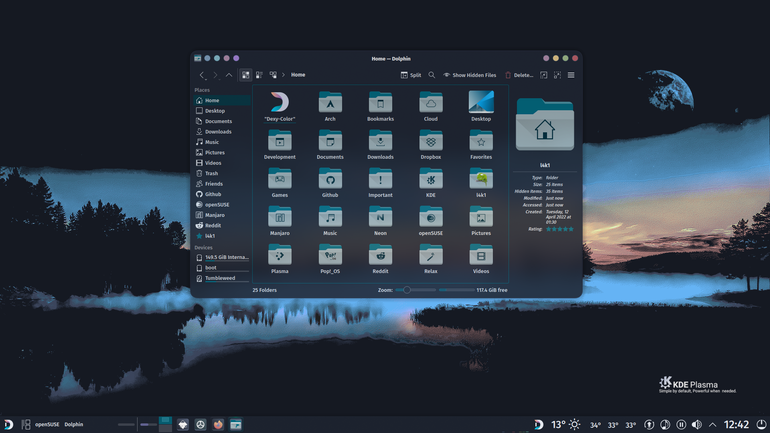Click the openSUSE global menu item

tap(47, 425)
